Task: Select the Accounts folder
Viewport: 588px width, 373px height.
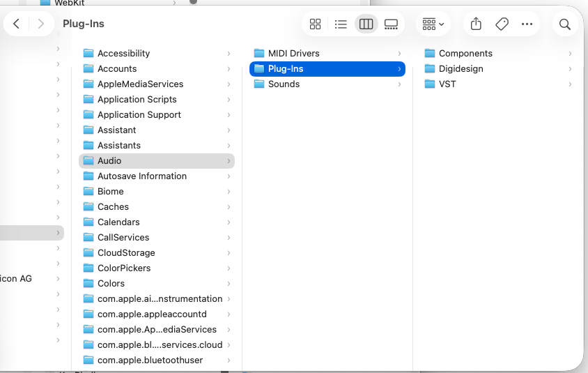Action: (x=156, y=68)
